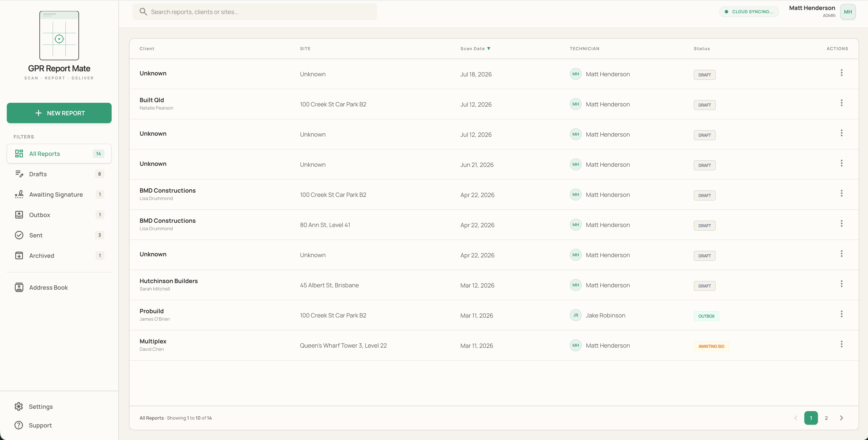
Task: Toggle Scan Date sort arrow
Action: pos(489,49)
